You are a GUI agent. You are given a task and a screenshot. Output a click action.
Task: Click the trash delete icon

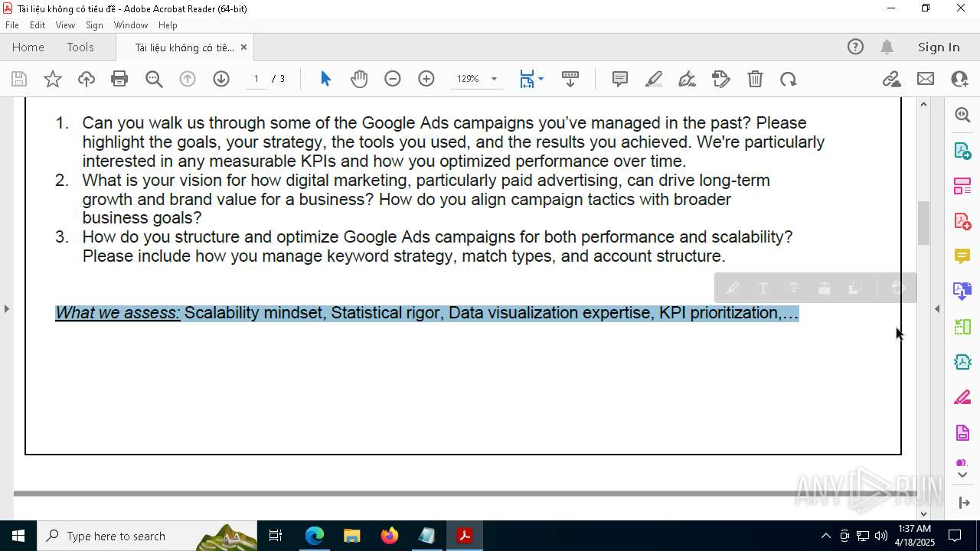point(755,79)
